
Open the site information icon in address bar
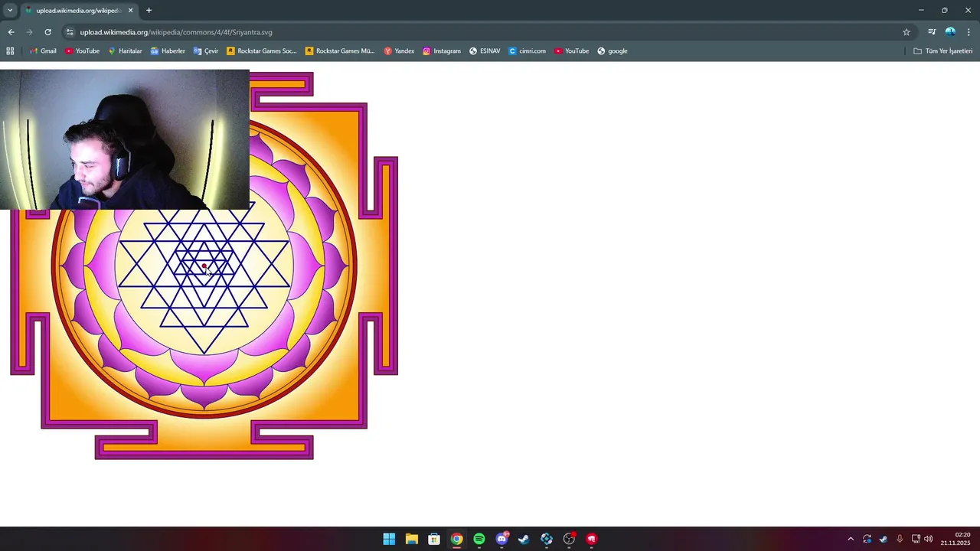click(x=70, y=32)
